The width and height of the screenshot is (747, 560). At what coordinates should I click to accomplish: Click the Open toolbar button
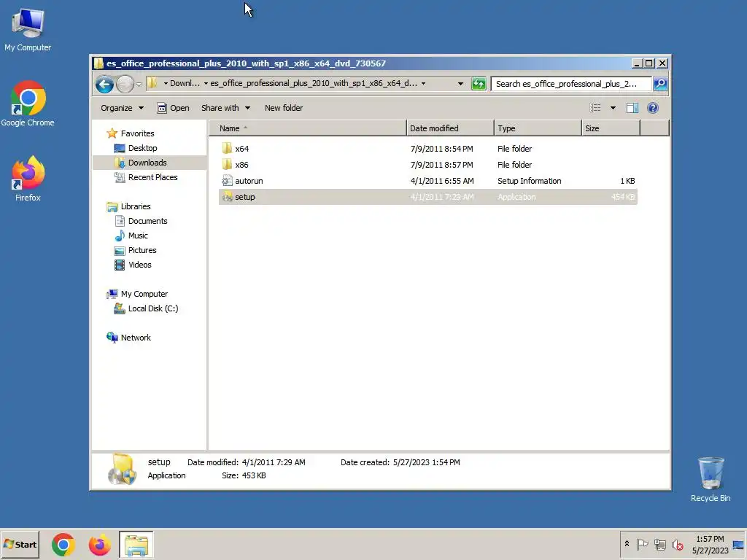174,108
